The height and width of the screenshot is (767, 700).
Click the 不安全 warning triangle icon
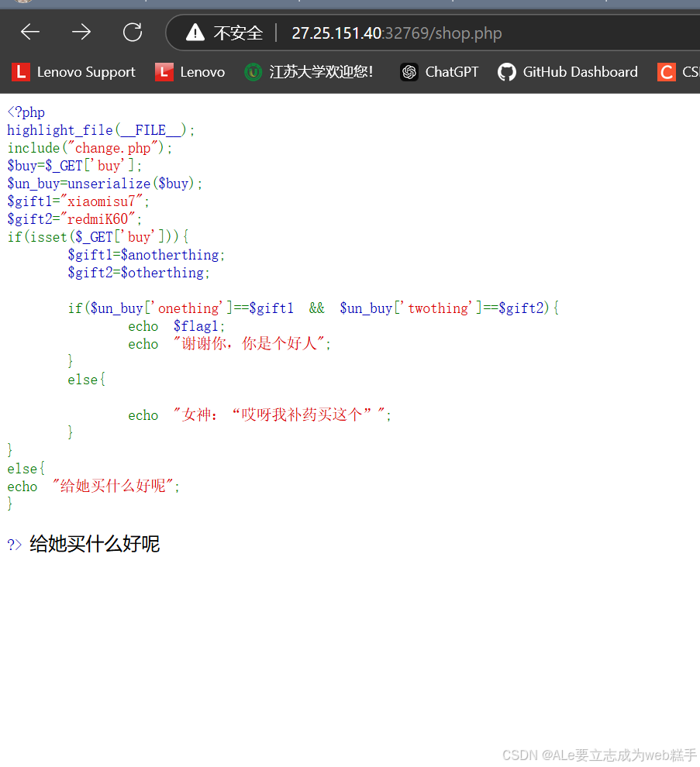click(196, 33)
